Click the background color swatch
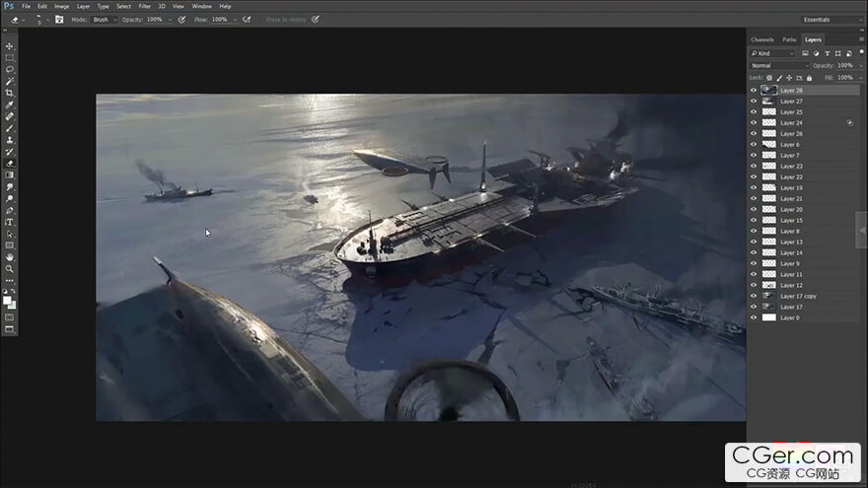Image resolution: width=868 pixels, height=488 pixels. point(13,306)
